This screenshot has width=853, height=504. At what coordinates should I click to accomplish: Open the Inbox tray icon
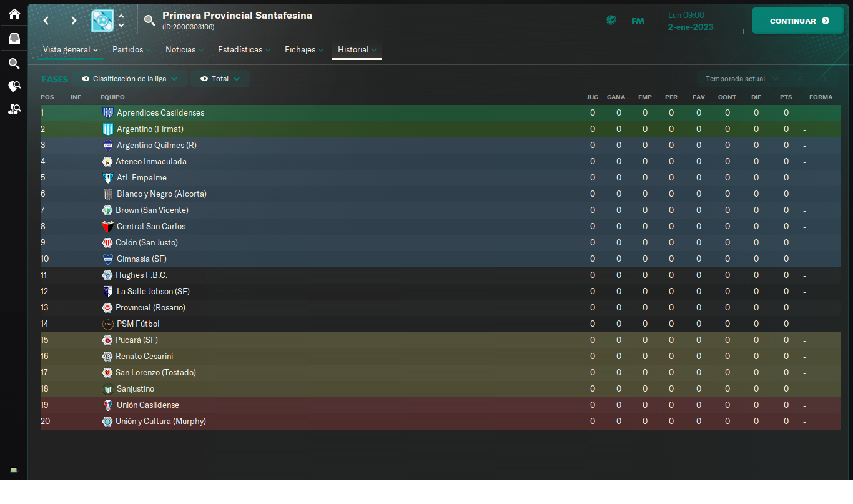[x=14, y=39]
